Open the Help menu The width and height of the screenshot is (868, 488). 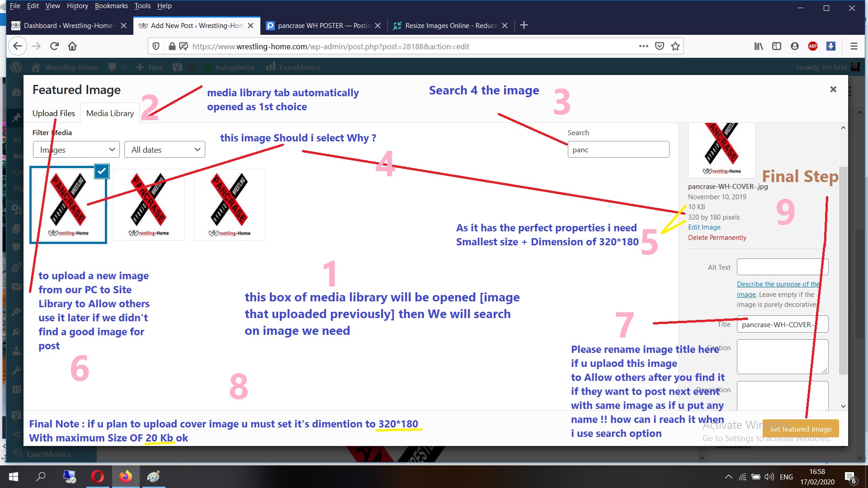coord(165,6)
